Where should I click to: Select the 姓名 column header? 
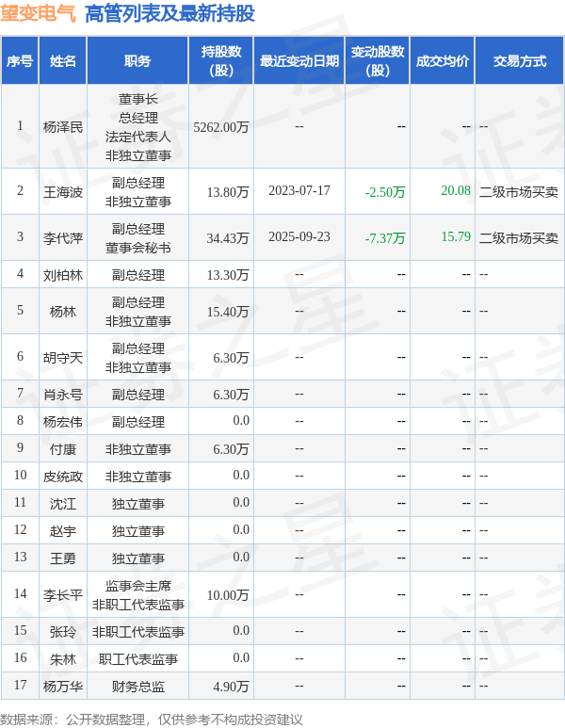63,61
